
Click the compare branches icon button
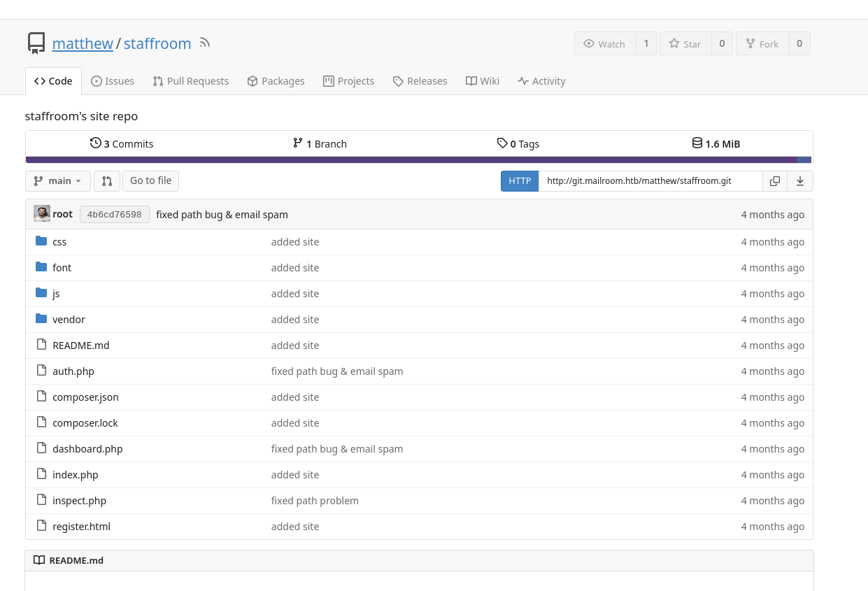[x=107, y=181]
